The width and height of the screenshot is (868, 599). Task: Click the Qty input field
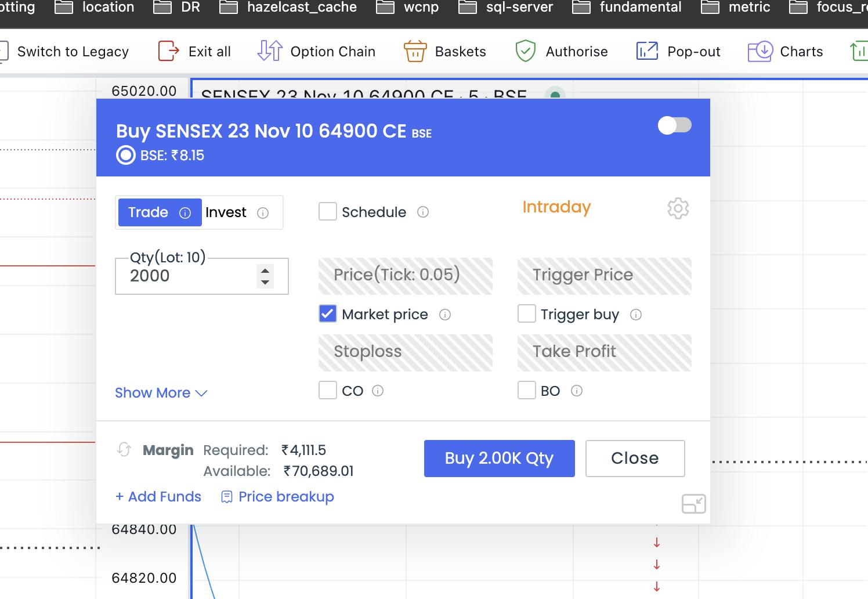tap(201, 276)
